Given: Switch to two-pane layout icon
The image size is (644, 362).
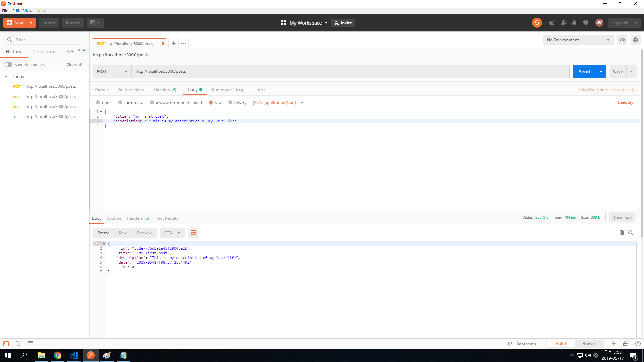Looking at the screenshot, I should [614, 344].
